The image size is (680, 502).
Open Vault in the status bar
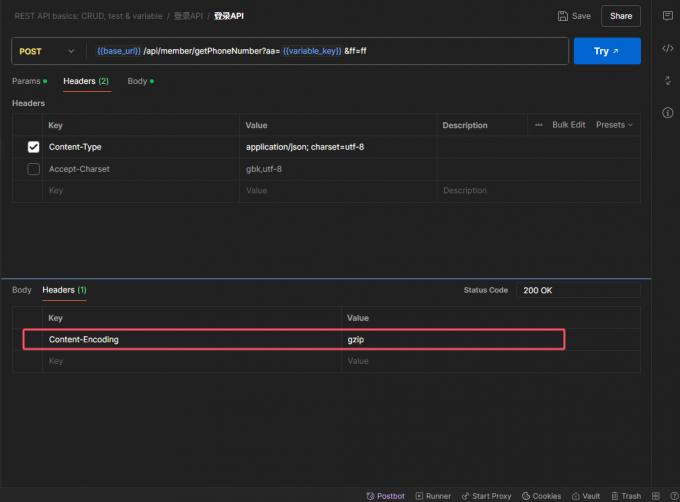pos(586,496)
